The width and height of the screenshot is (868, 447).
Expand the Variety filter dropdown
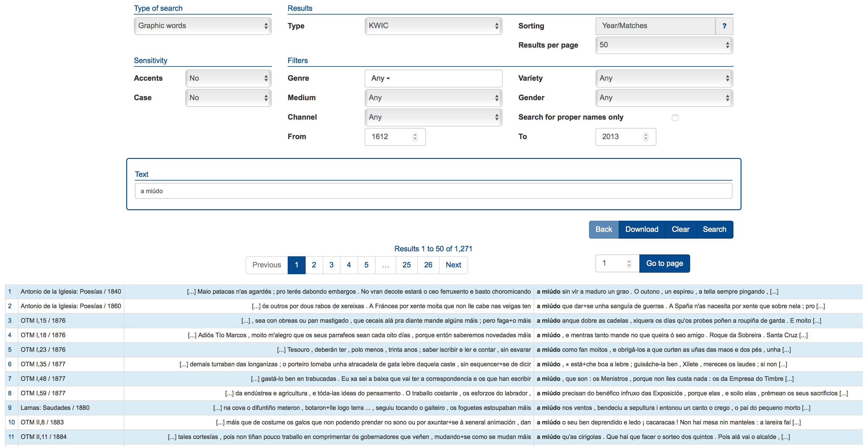[663, 78]
